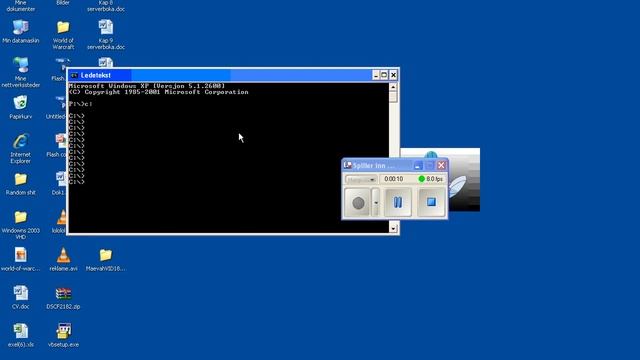Close the Spiller inn recorder window

point(441,165)
